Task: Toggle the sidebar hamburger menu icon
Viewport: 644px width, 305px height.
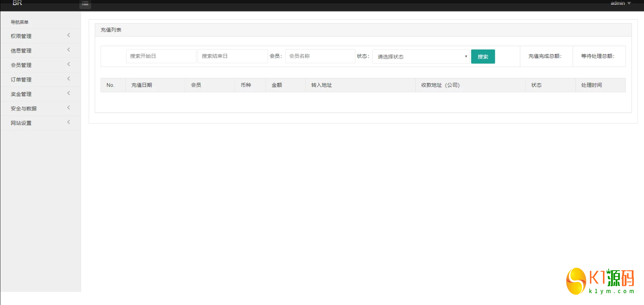Action: point(85,3)
